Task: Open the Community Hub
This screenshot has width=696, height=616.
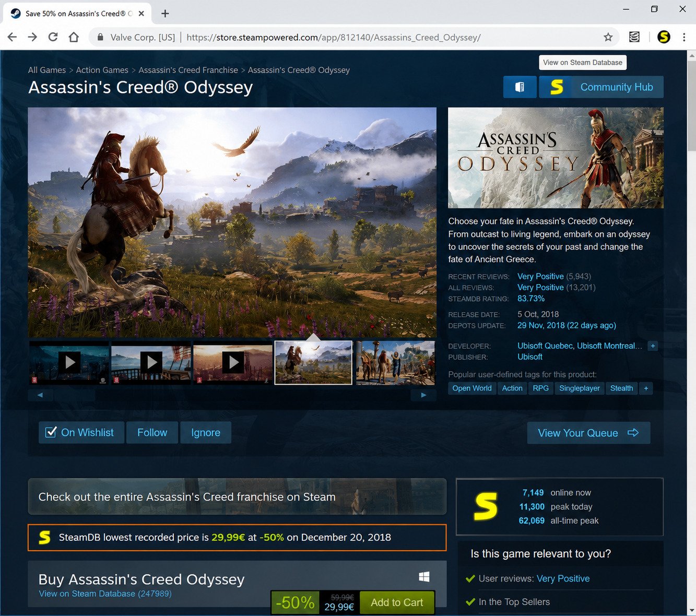Action: [x=617, y=87]
